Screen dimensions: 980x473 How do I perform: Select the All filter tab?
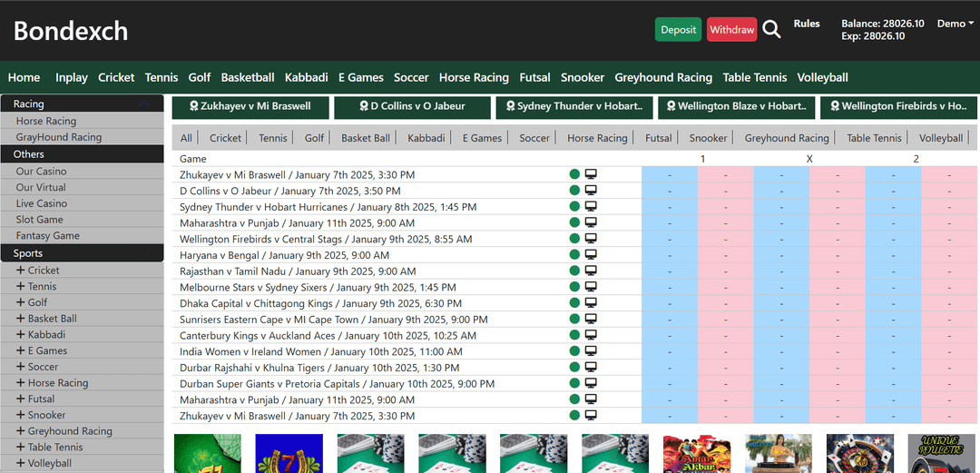click(186, 138)
